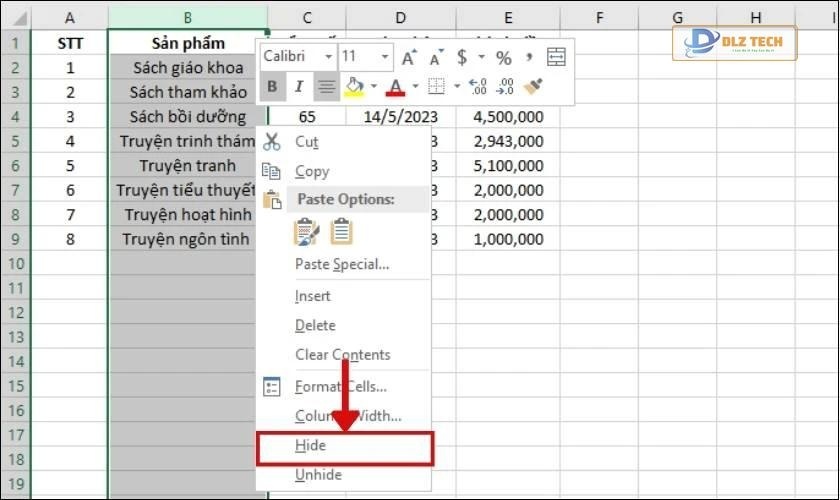Increase decimal places icon
Screen dimensions: 840x500
point(477,86)
